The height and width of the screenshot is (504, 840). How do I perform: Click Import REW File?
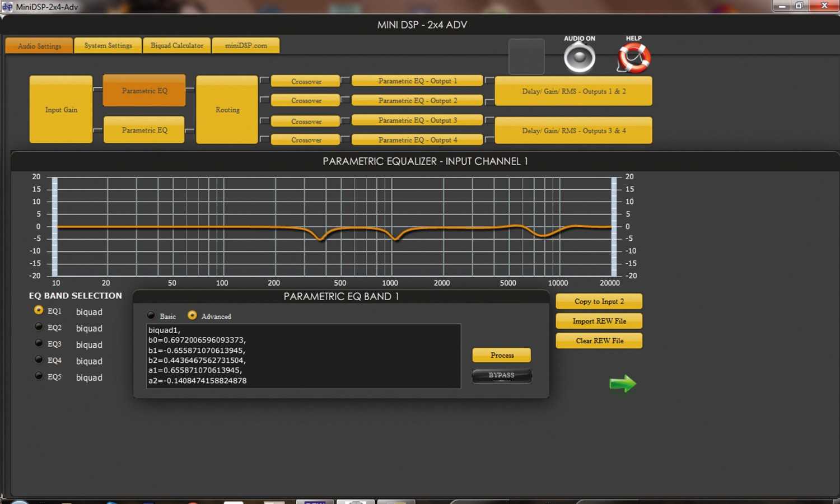599,321
